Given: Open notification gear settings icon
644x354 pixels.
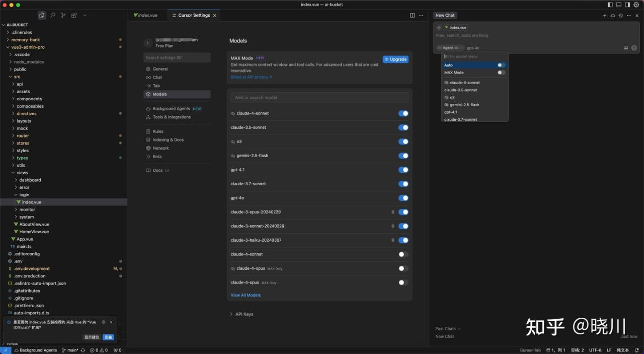Looking at the screenshot, I should (104, 322).
